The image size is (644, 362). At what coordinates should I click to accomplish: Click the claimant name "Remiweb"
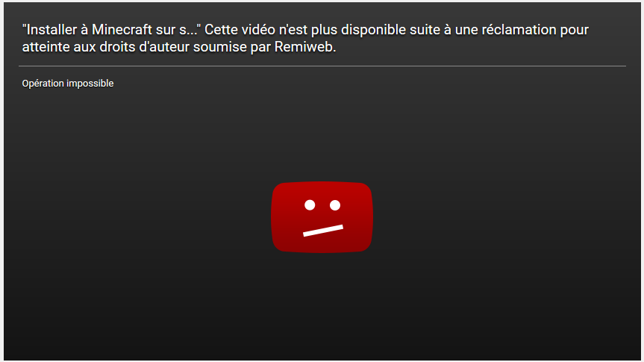tap(303, 47)
